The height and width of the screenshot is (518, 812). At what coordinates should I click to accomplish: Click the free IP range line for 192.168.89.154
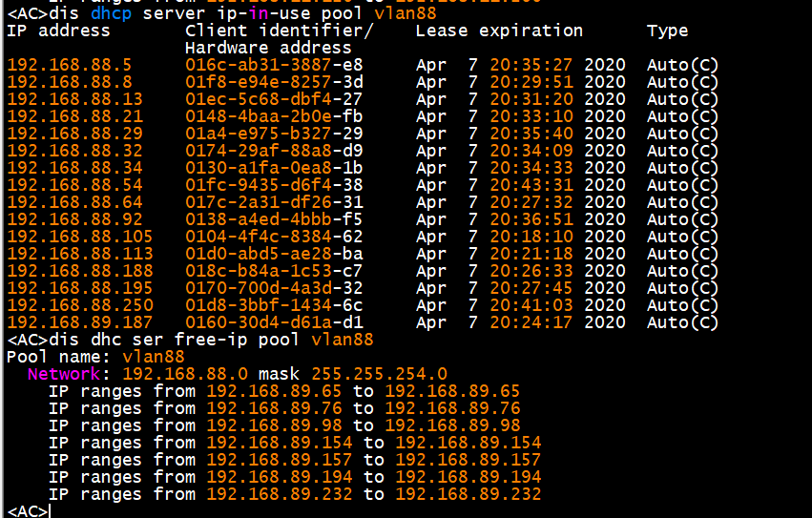pos(294,443)
